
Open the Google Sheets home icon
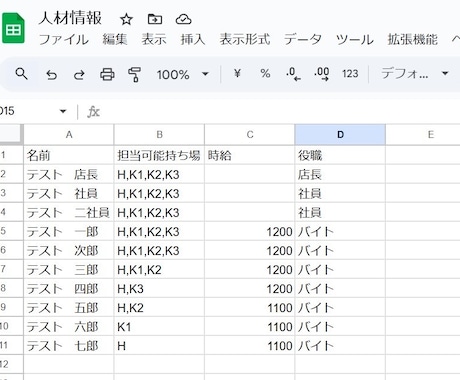coord(13,28)
